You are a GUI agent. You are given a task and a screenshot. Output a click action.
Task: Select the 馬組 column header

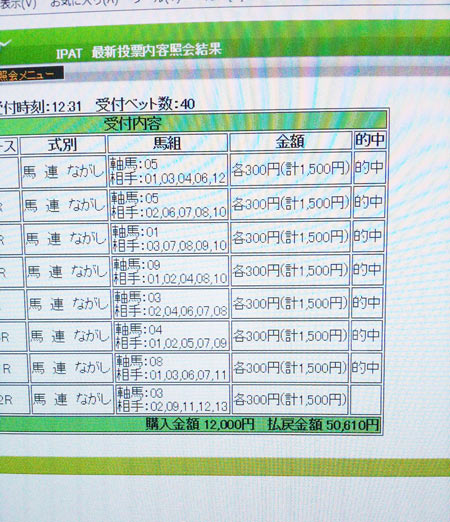pos(168,143)
